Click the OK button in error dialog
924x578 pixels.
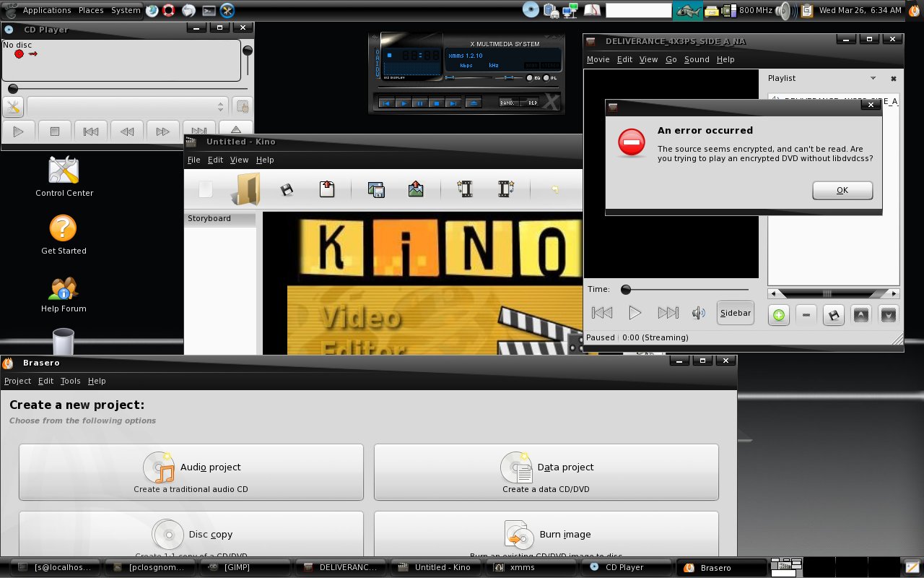tap(842, 190)
